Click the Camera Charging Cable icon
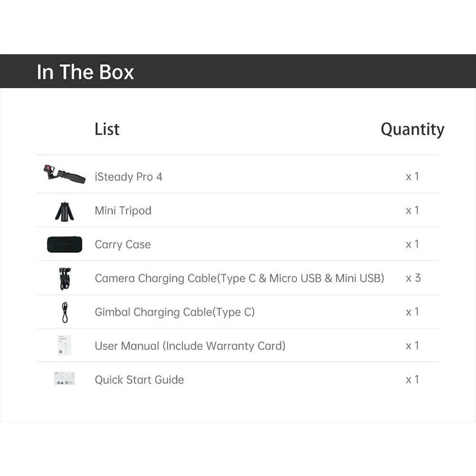 point(65,278)
